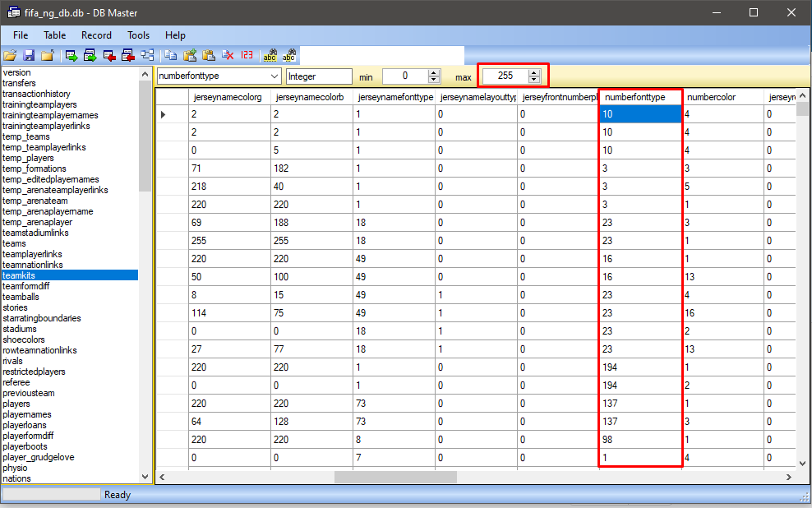This screenshot has height=508, width=812.
Task: Click the jerseynamecolorg cell showing 114
Action: pos(229,313)
